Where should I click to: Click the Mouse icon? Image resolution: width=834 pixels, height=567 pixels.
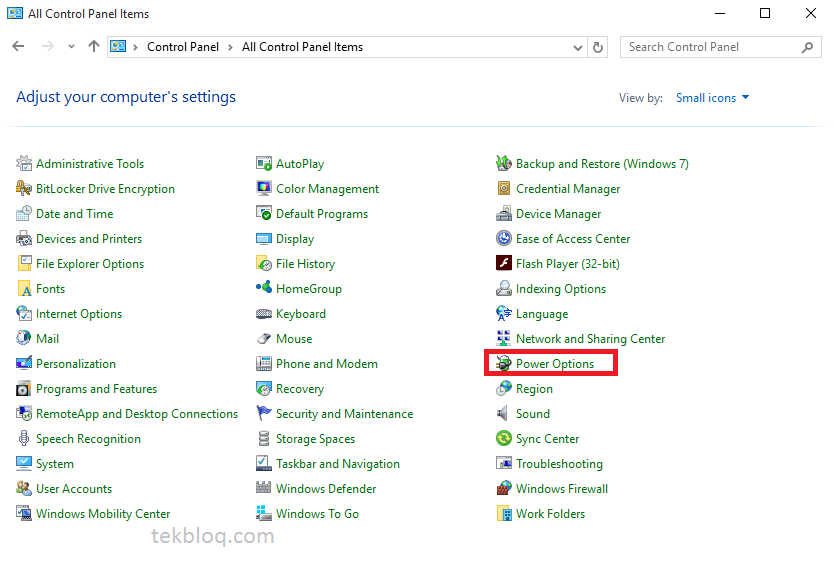(264, 338)
